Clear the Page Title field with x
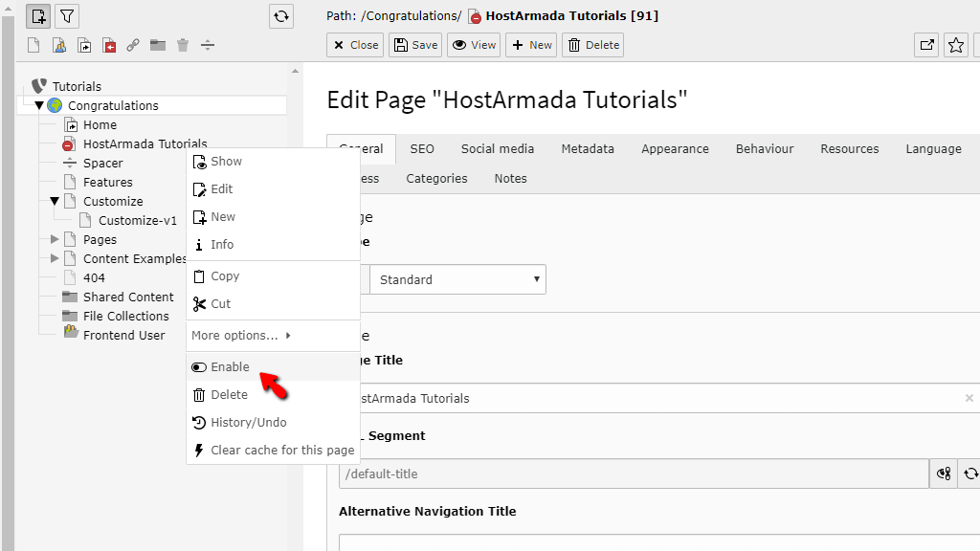 click(969, 398)
